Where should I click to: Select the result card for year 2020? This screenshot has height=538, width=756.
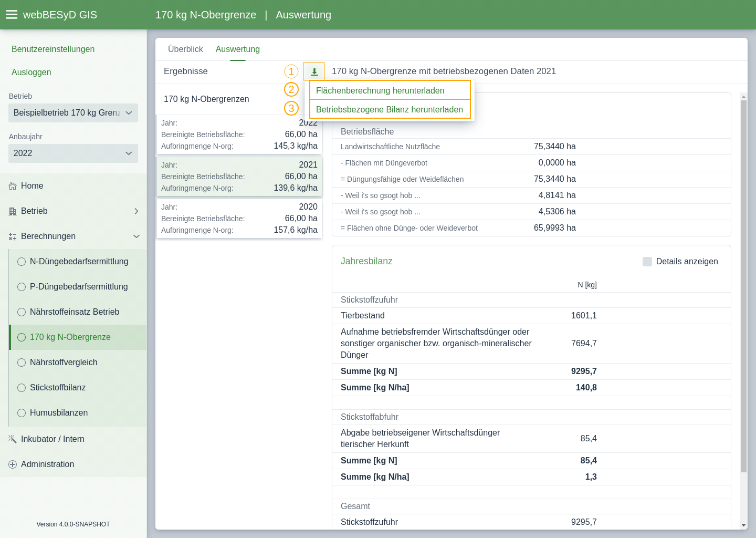pyautogui.click(x=239, y=219)
